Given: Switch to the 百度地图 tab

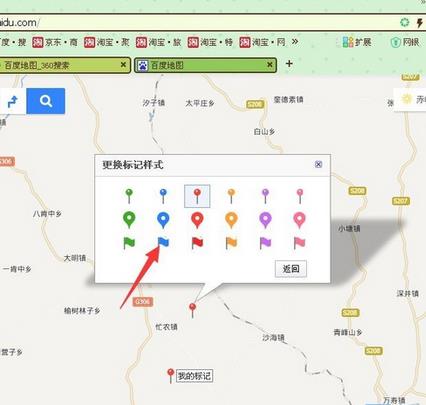Looking at the screenshot, I should (x=205, y=65).
